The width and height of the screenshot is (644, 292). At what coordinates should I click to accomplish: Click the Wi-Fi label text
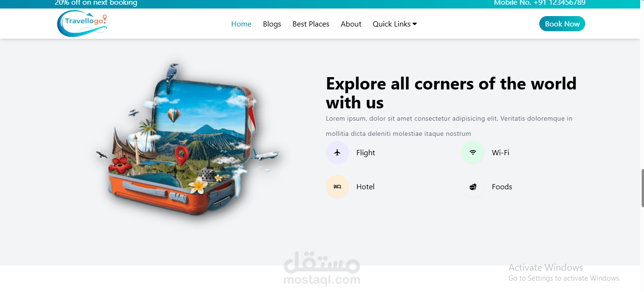(x=500, y=152)
